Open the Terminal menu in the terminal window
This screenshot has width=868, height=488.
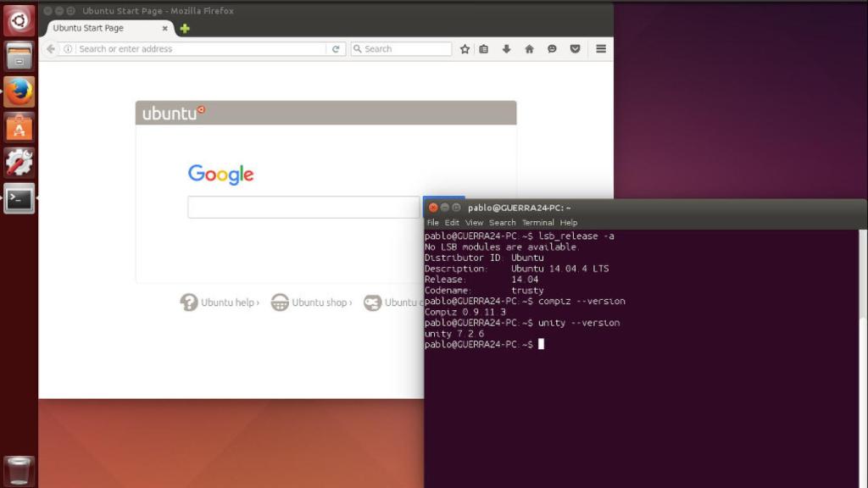pyautogui.click(x=539, y=222)
